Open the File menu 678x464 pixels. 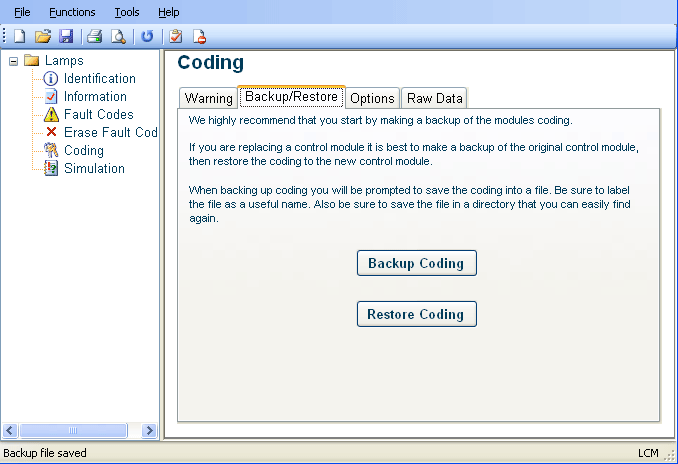pos(22,12)
